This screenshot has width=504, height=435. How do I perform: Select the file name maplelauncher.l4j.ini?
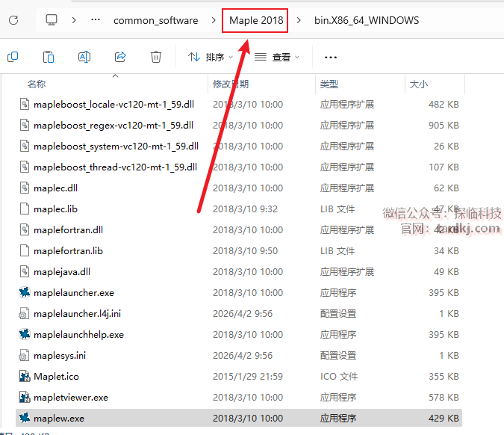(x=77, y=314)
